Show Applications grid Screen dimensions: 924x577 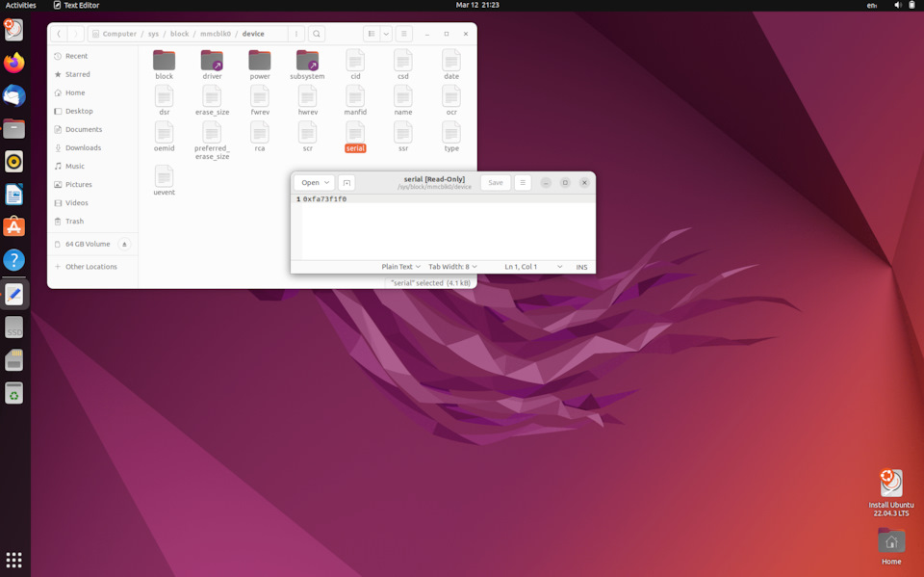pyautogui.click(x=14, y=560)
